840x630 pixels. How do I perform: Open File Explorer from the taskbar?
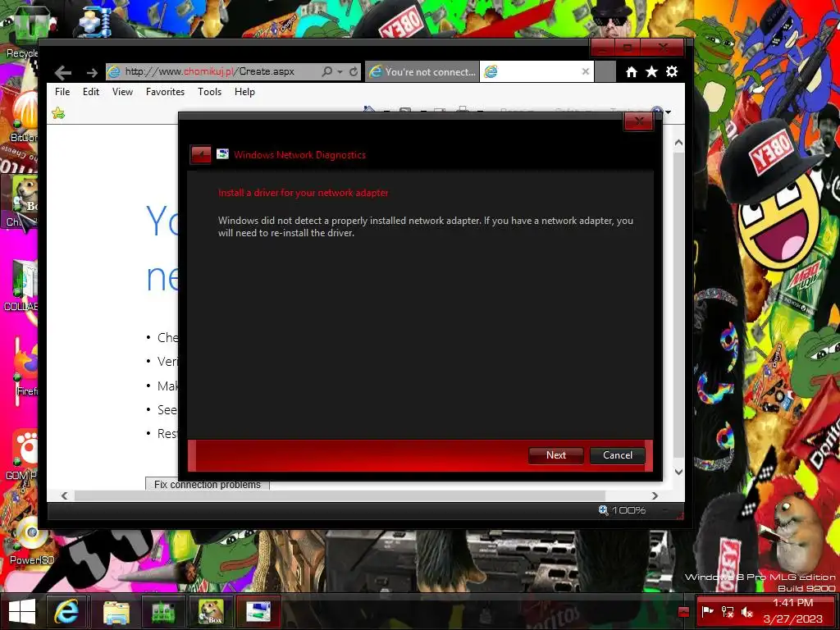[116, 612]
